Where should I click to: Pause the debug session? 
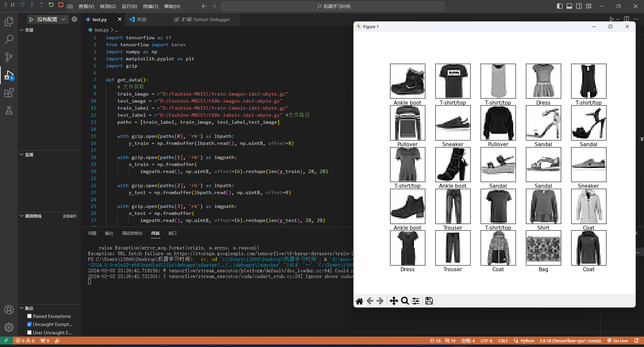pos(13,5)
